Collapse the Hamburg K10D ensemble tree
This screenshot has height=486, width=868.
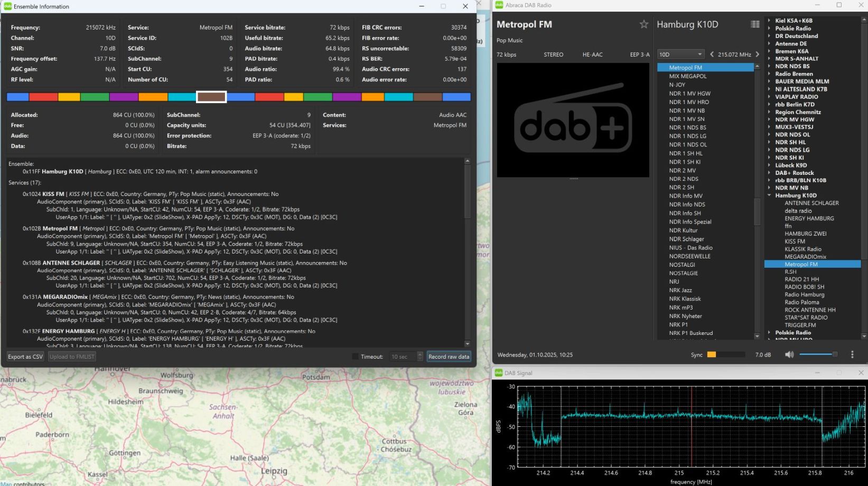pos(769,195)
